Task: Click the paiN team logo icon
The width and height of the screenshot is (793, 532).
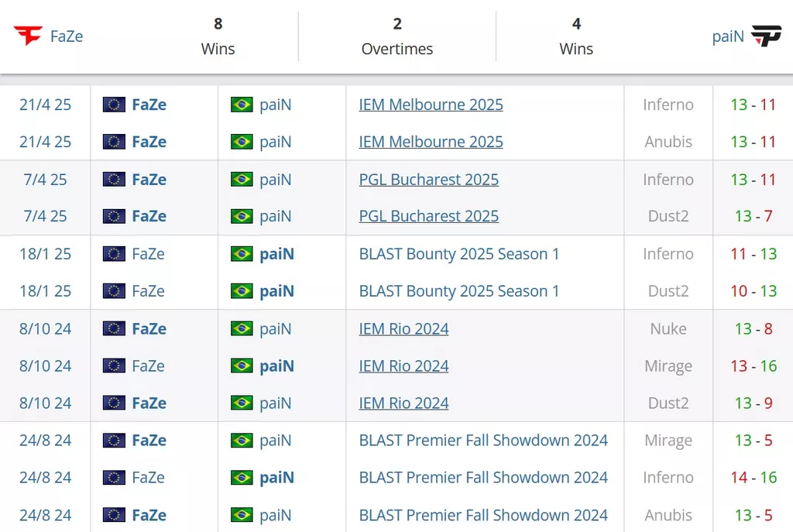Action: (766, 36)
